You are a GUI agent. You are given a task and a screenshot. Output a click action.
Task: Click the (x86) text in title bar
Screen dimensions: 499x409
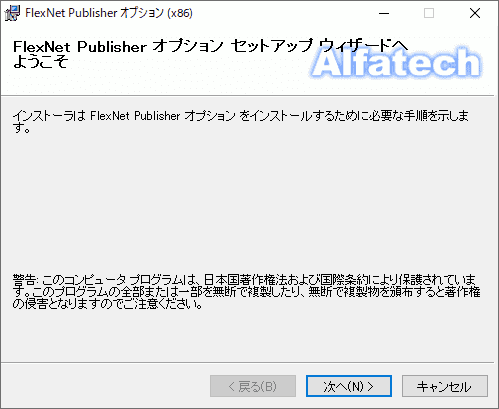point(180,13)
